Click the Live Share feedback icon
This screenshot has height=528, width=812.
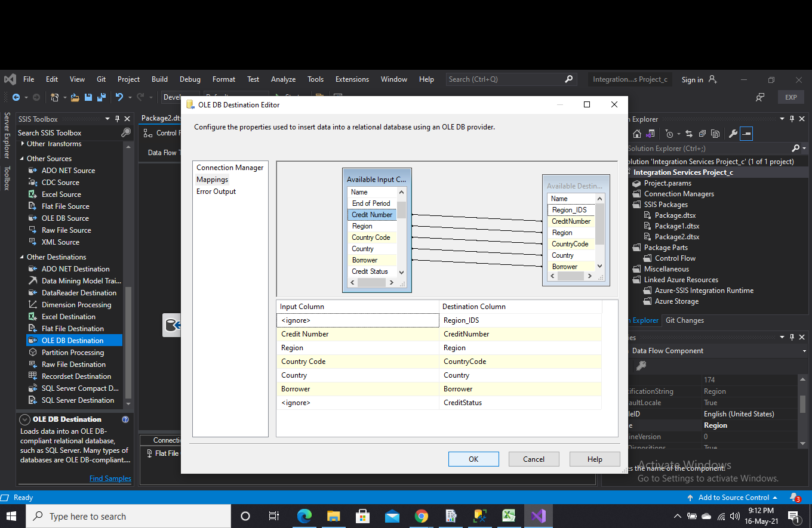tap(760, 97)
